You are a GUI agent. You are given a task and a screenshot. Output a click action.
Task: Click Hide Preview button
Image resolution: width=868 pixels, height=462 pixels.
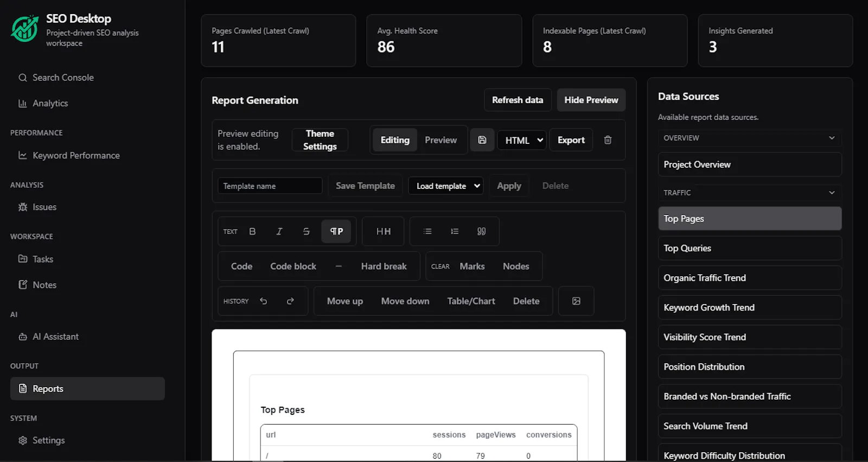point(591,100)
